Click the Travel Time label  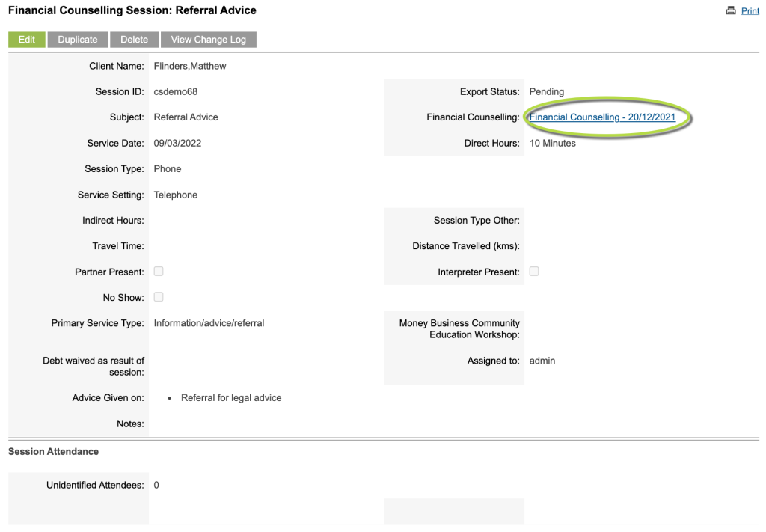click(118, 245)
